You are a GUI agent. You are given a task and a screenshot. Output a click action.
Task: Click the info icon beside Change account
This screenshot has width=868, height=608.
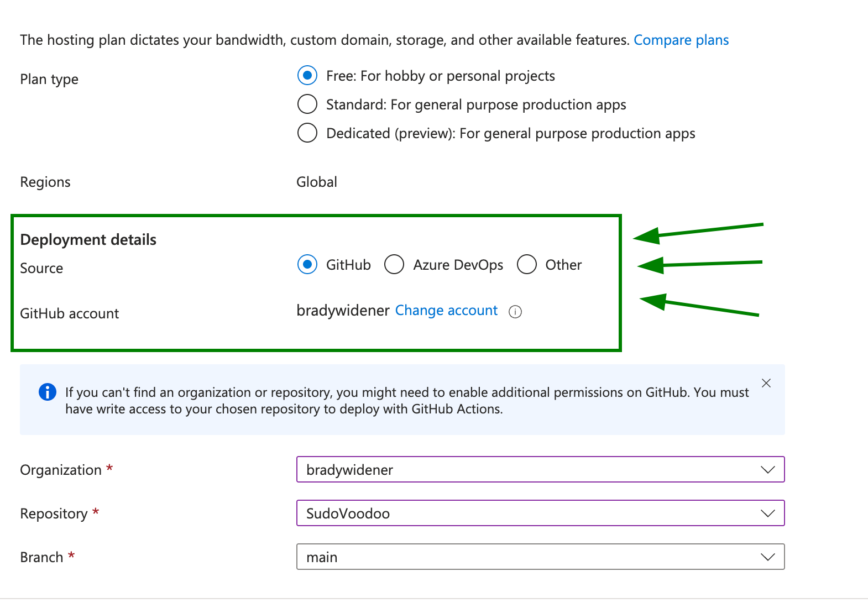coord(515,312)
